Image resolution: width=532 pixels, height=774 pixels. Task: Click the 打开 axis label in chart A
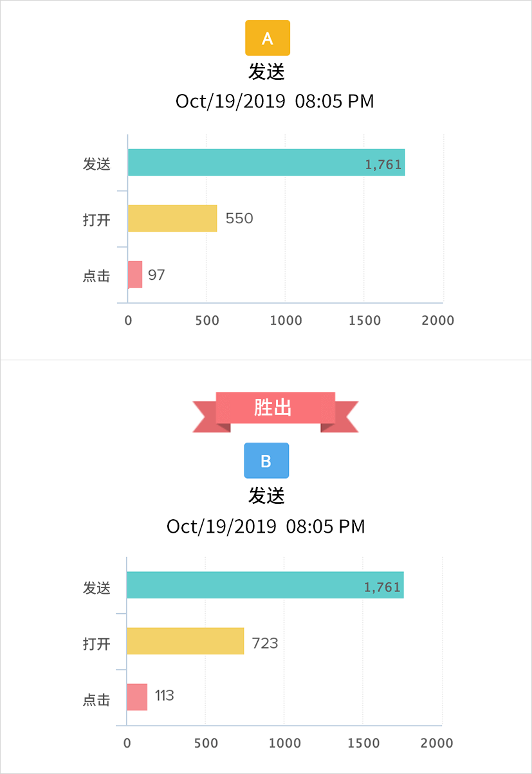[x=96, y=220]
